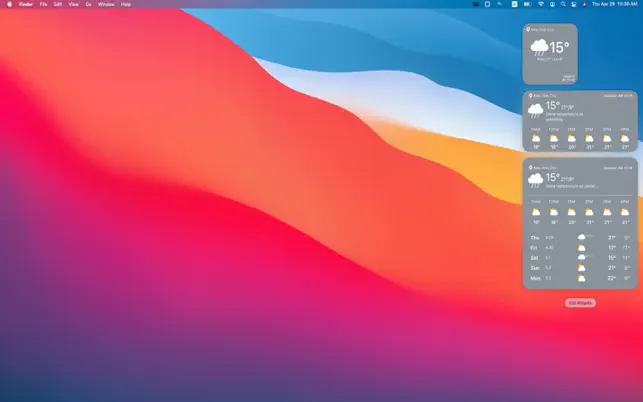Image resolution: width=643 pixels, height=402 pixels.
Task: Click the Edit Widgets button
Action: click(x=580, y=302)
